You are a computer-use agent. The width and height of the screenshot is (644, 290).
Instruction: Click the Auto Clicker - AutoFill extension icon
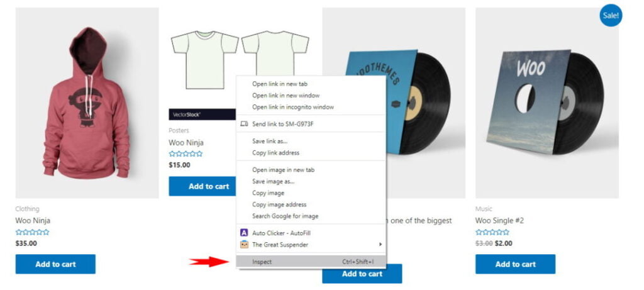(244, 233)
